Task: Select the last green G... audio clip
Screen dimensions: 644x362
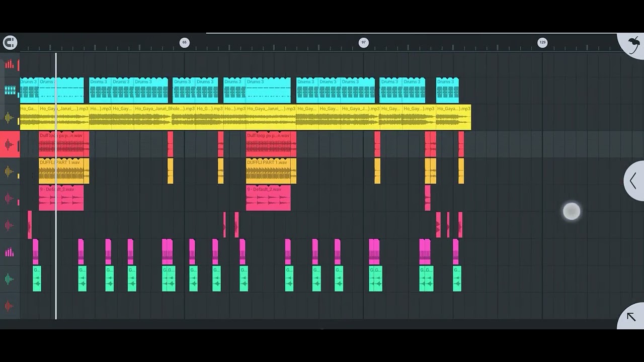Action: tap(457, 279)
